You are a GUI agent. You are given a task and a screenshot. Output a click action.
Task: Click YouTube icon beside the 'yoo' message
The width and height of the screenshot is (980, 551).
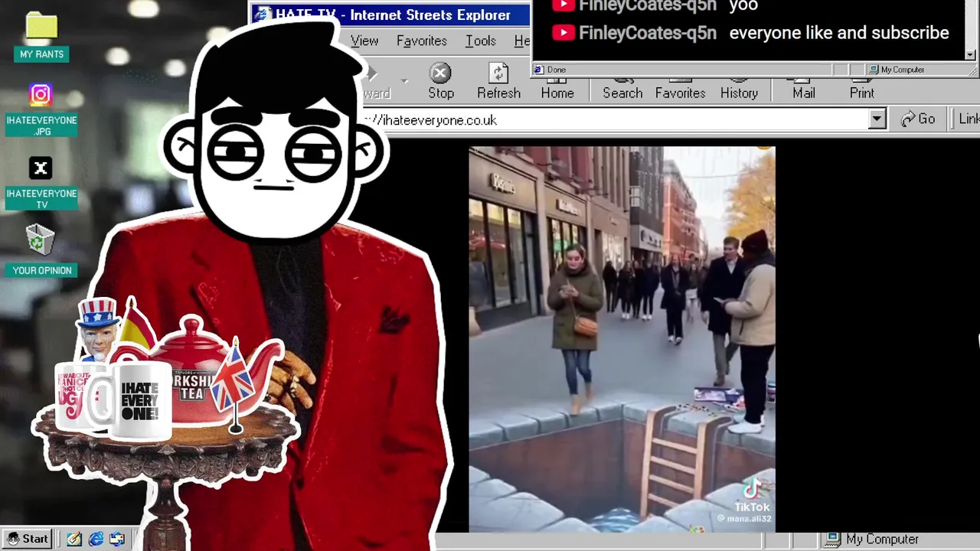pos(563,5)
